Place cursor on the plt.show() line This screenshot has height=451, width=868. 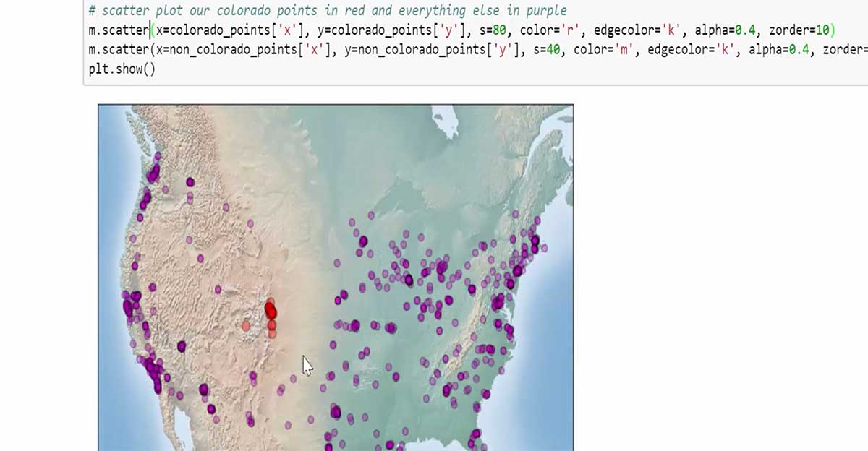pos(119,70)
